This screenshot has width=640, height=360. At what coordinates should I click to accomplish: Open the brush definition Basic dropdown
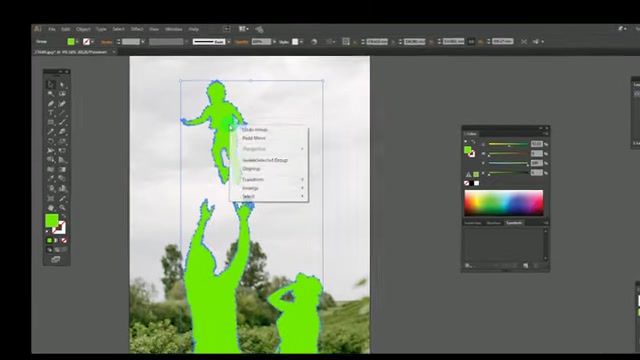point(229,42)
